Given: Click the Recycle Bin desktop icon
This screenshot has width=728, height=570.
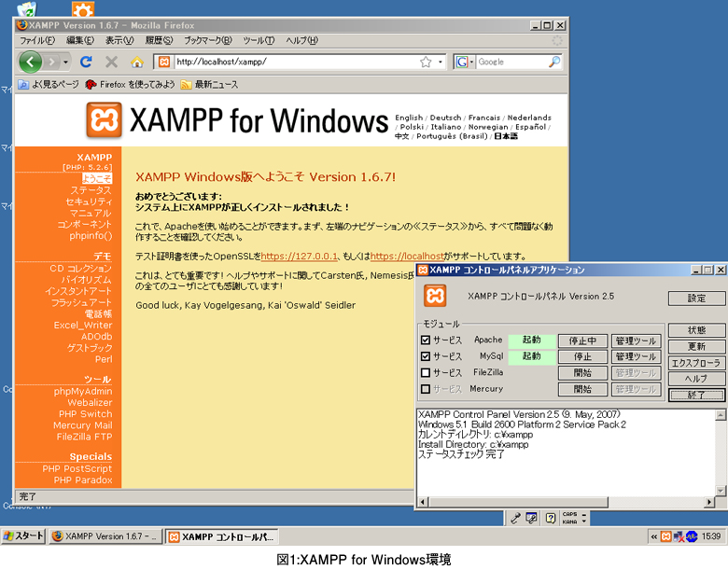Looking at the screenshot, I should point(26,9).
